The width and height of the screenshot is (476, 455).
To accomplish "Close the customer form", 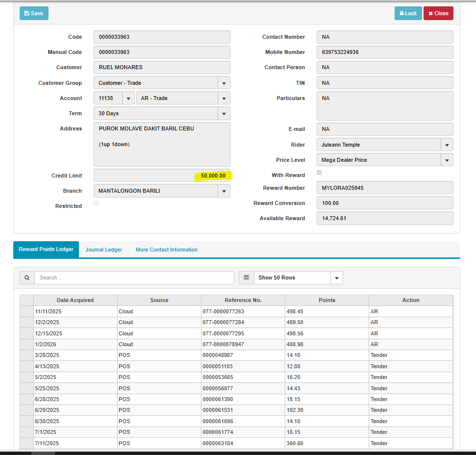I will coord(438,13).
